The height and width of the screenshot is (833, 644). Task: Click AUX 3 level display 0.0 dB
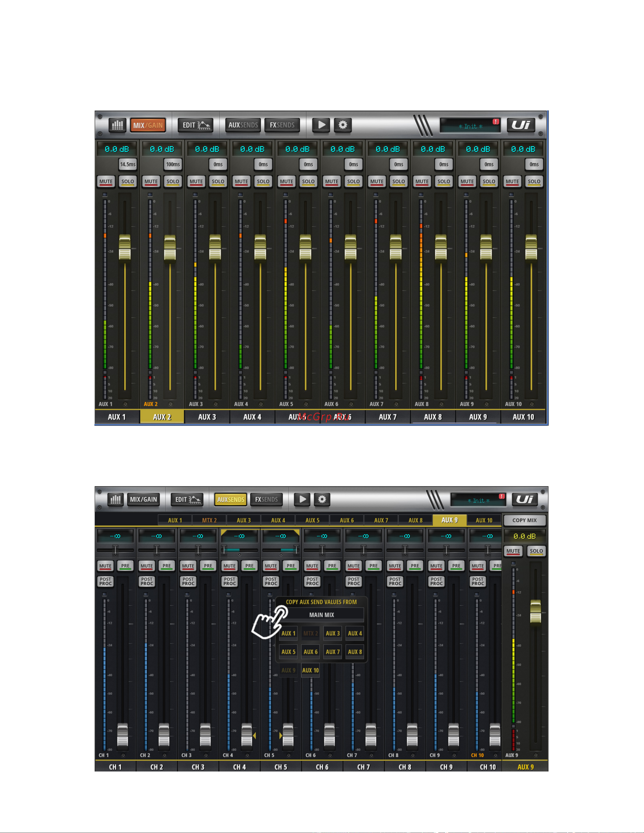[x=207, y=149]
